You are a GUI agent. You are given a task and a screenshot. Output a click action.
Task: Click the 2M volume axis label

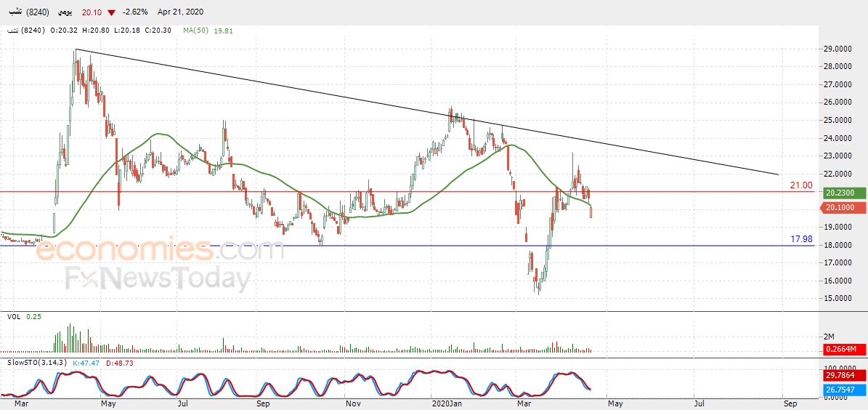coord(829,337)
